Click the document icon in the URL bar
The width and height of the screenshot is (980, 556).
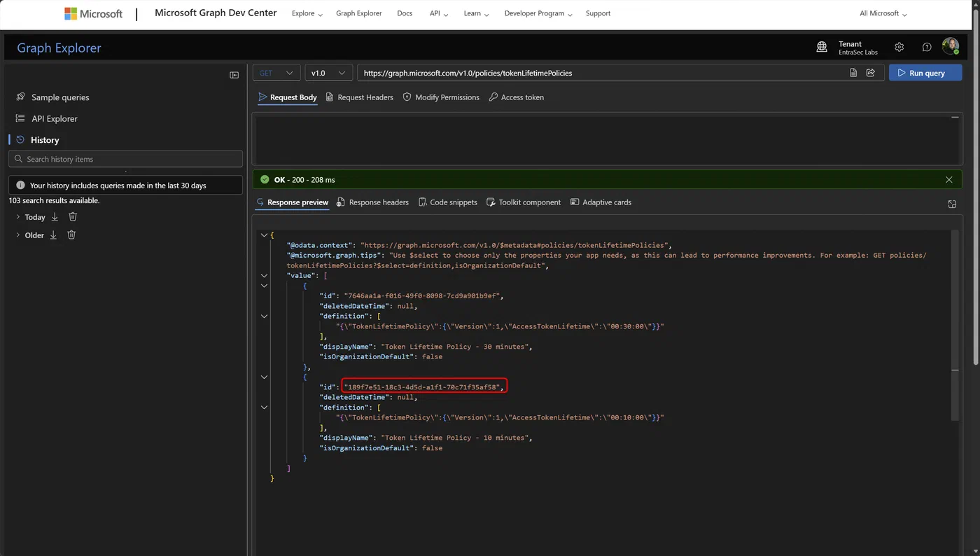click(x=853, y=73)
